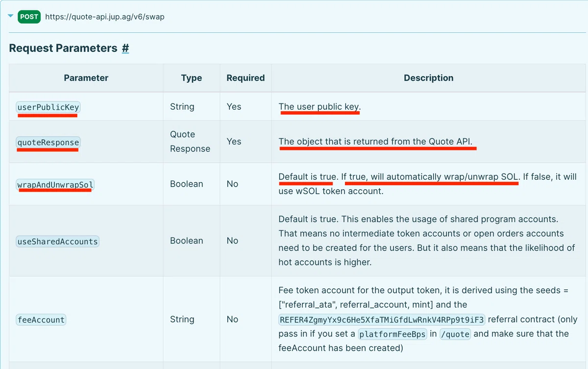Viewport: 588px width, 369px height.
Task: Select the quoteResponse parameter name
Action: coord(48,142)
